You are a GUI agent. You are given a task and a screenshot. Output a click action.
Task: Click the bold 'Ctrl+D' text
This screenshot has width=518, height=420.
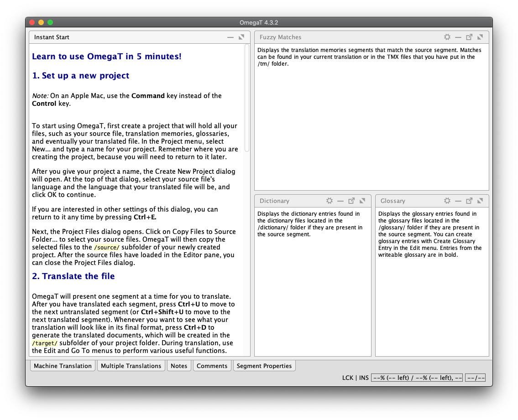click(195, 327)
